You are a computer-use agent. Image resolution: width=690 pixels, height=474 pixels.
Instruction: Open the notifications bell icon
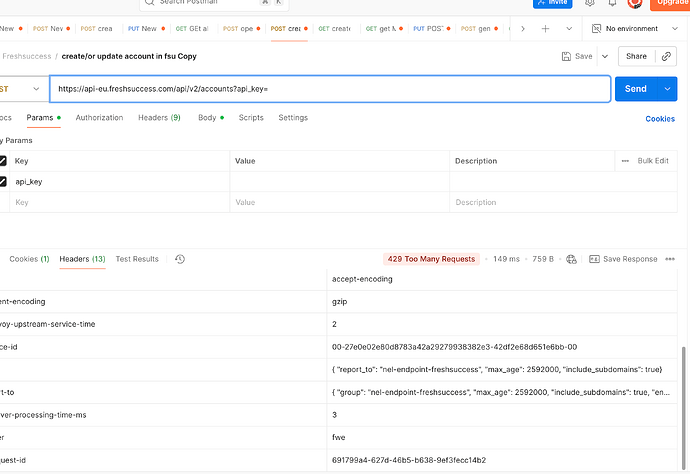[x=612, y=3]
